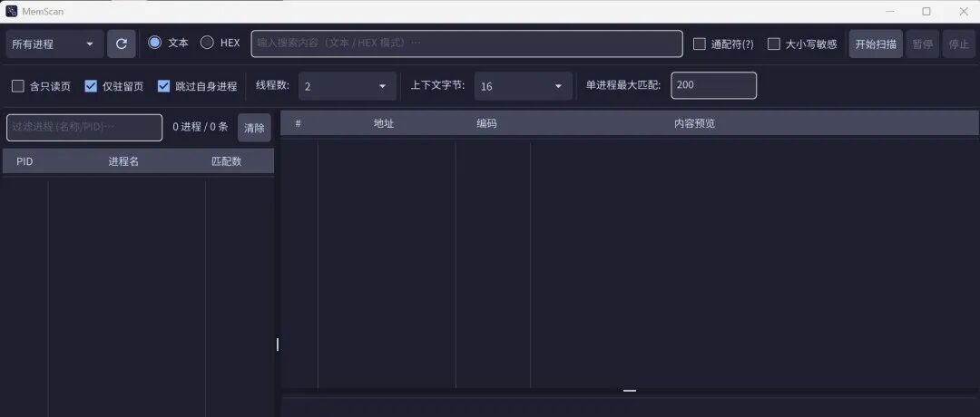Open the 上下文字节 dropdown showing 16
Image resolution: width=980 pixels, height=417 pixels.
(524, 86)
